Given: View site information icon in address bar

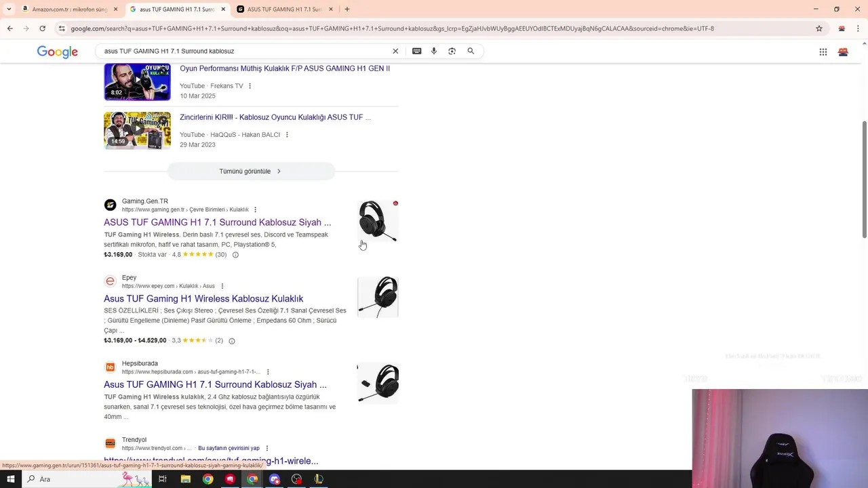Looking at the screenshot, I should 62,28.
